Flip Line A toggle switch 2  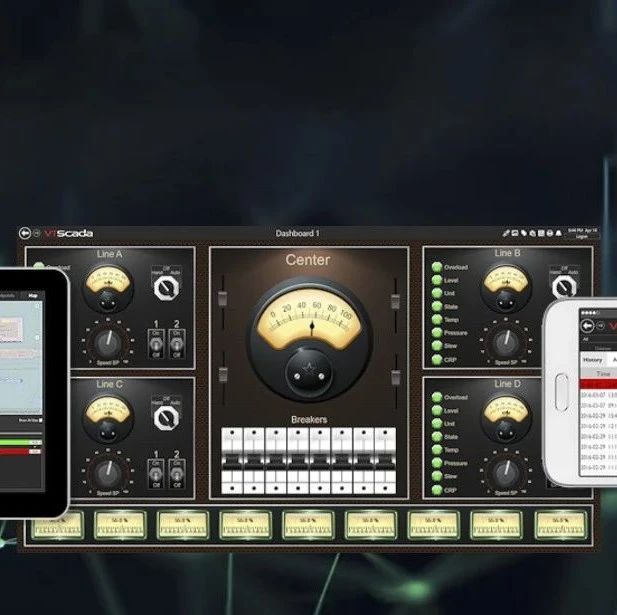tap(176, 344)
